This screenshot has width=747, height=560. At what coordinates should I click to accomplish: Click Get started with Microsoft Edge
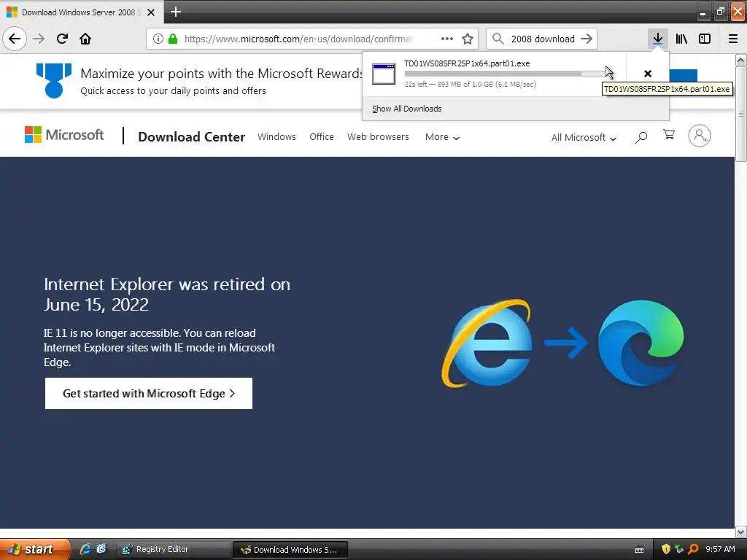coord(149,393)
